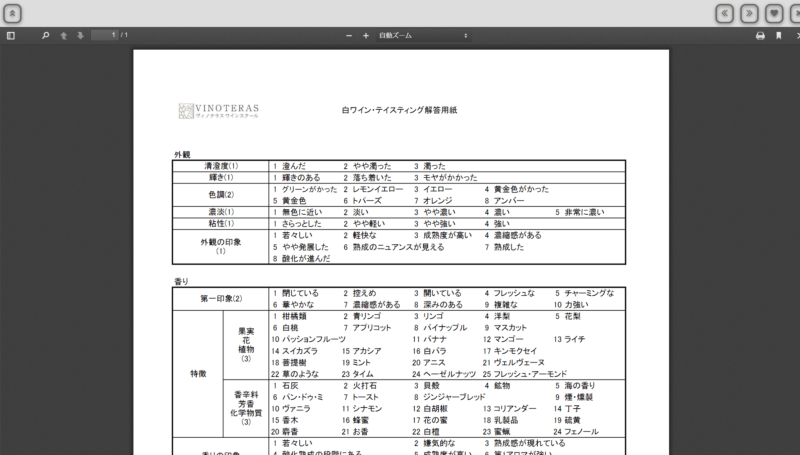Image resolution: width=800 pixels, height=455 pixels.
Task: Print the document with printer icon
Action: coord(760,35)
